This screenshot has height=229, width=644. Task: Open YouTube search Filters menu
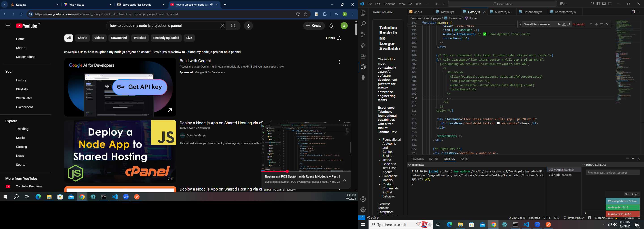point(333,38)
